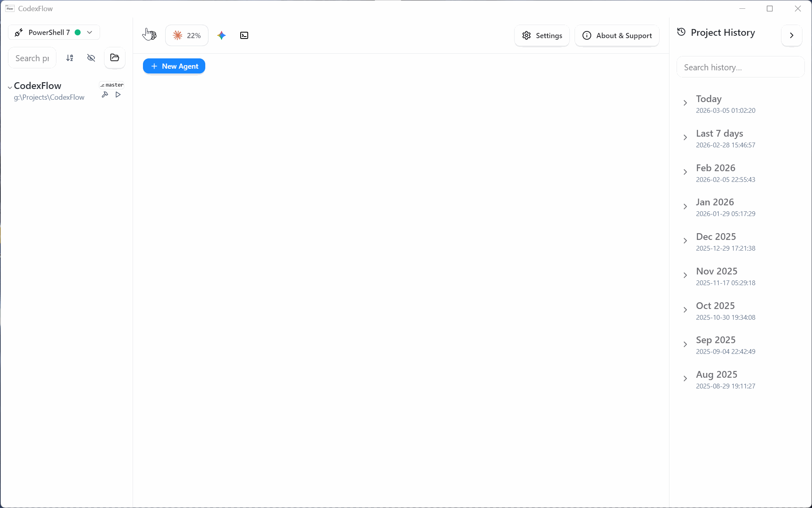Open the PowerShell 7 shell dropdown

(x=89, y=32)
